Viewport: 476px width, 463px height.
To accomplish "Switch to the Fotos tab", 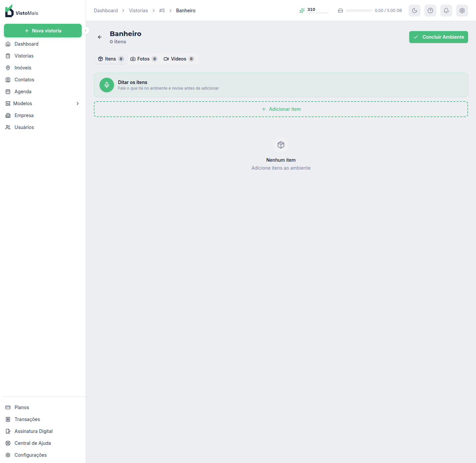I will point(144,59).
